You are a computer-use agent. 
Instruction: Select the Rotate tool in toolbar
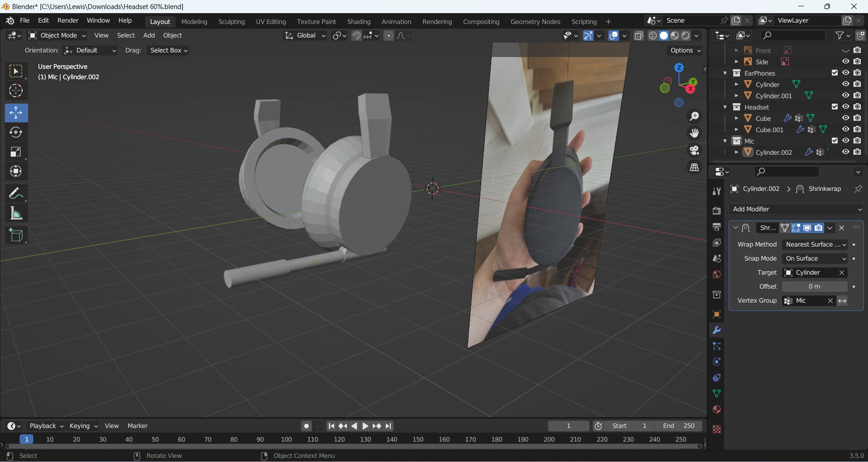[16, 132]
